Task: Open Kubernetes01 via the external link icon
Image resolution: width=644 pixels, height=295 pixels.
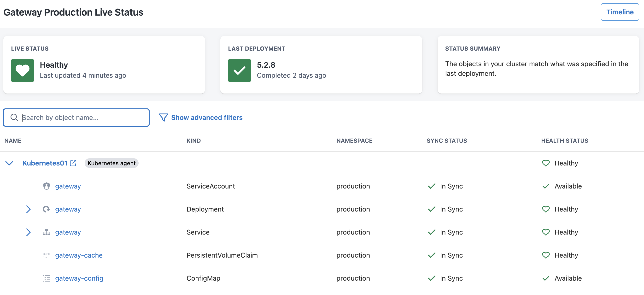Action: [x=73, y=163]
